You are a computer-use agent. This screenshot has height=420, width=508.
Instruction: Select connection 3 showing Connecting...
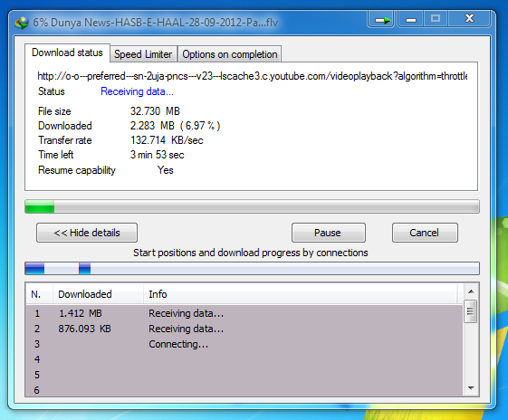pyautogui.click(x=244, y=344)
